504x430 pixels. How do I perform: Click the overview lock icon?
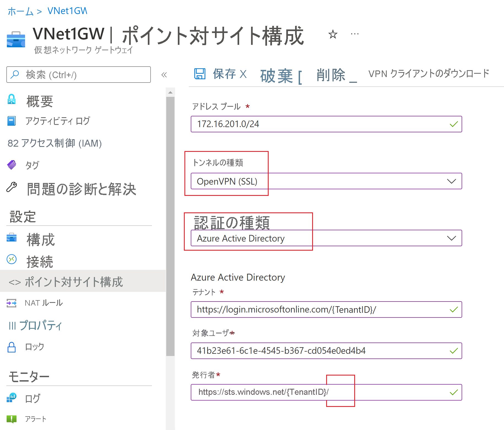click(12, 99)
